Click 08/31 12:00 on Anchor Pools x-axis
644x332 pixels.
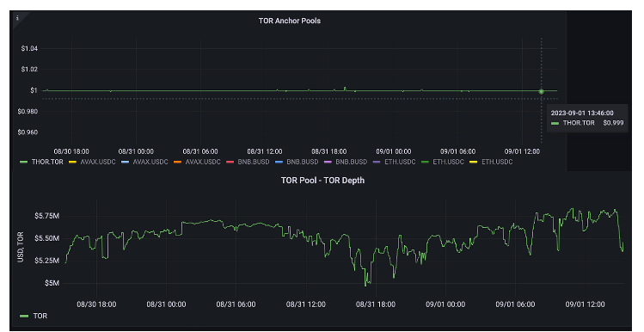tap(265, 151)
